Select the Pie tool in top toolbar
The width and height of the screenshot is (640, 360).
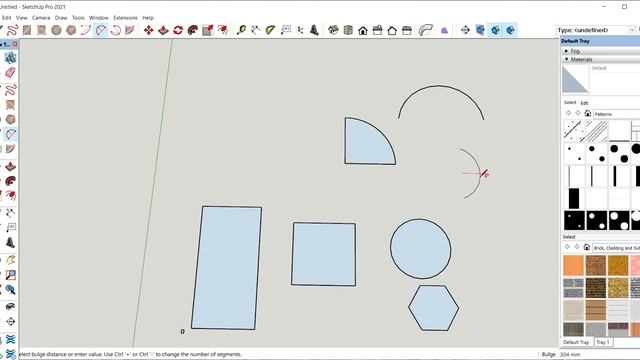(130, 30)
